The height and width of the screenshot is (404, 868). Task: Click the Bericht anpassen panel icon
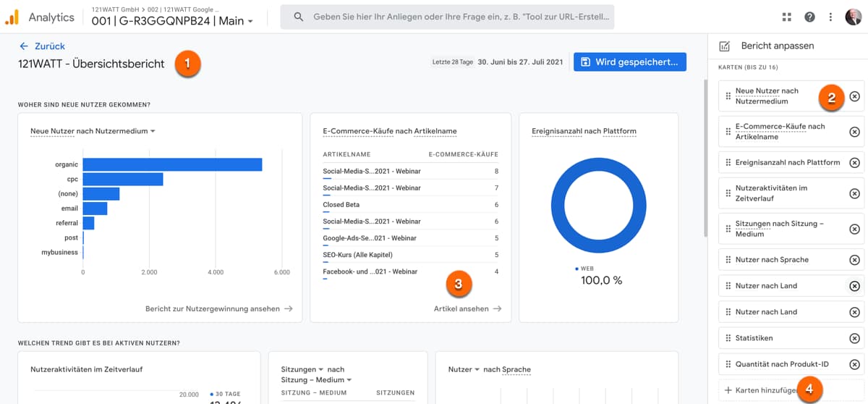pyautogui.click(x=724, y=46)
